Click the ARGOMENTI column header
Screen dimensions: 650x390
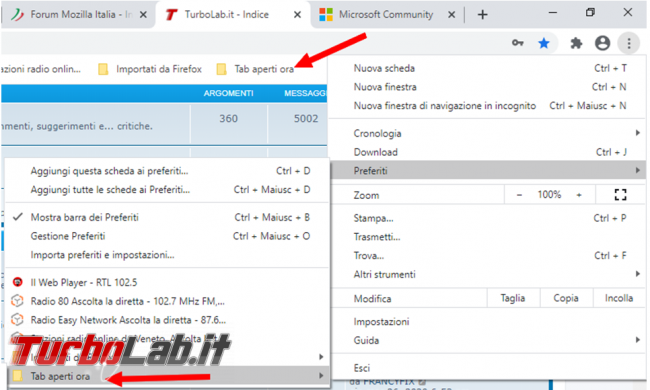pos(228,94)
